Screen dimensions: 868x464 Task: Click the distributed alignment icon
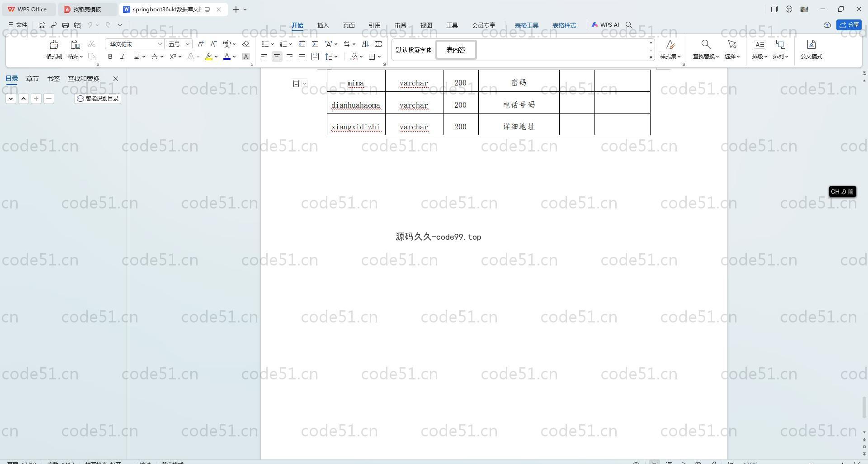coord(315,57)
